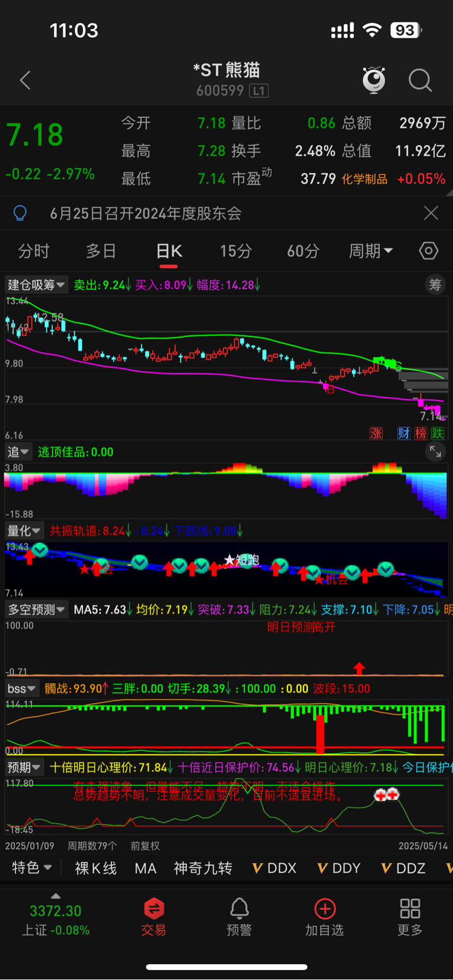
Task: Toggle the DDZ indicator
Action: (403, 868)
